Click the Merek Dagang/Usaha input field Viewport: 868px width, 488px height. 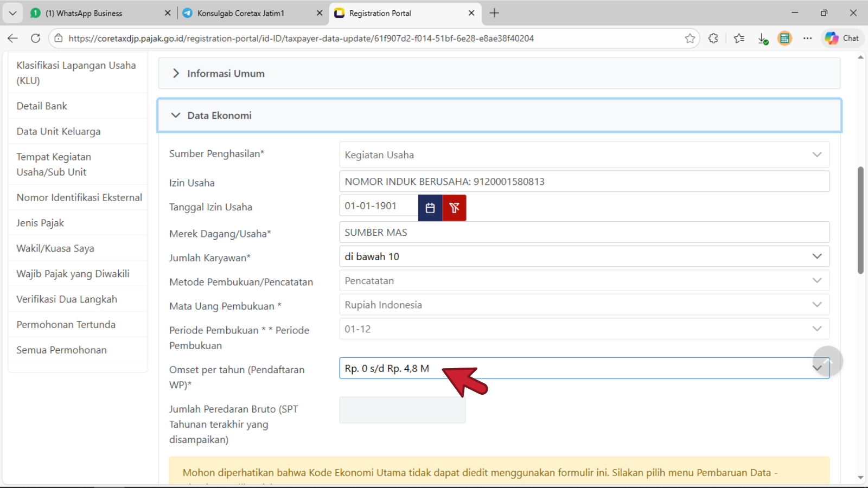click(x=584, y=232)
